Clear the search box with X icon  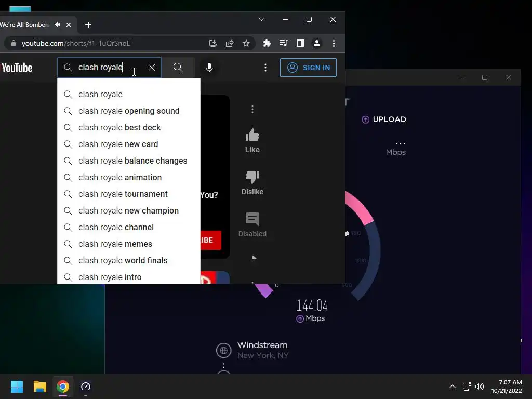pyautogui.click(x=152, y=68)
